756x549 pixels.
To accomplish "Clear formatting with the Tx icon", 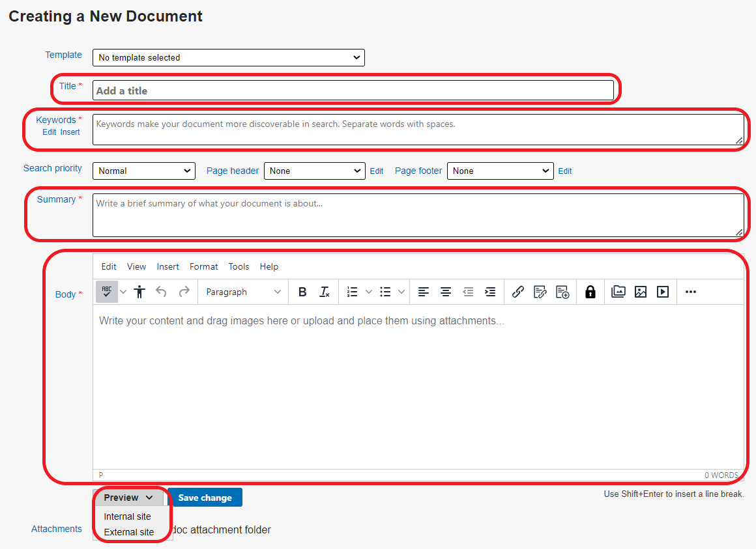I will 325,292.
